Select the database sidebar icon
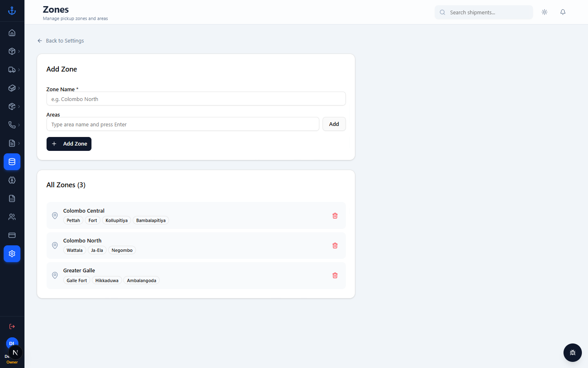Image resolution: width=588 pixels, height=368 pixels. 12,162
